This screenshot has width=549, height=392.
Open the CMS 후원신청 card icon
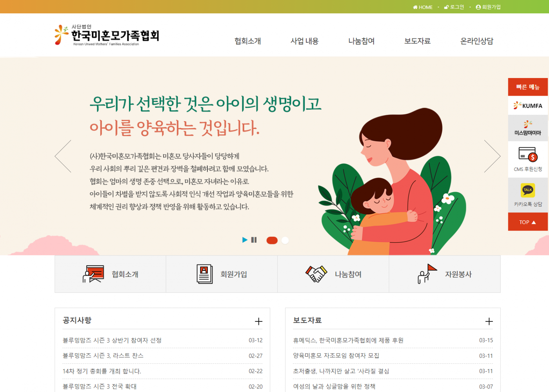[x=528, y=155]
